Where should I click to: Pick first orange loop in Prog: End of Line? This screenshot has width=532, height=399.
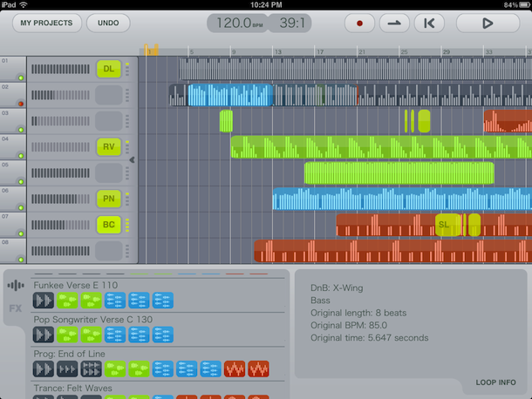coord(235,369)
